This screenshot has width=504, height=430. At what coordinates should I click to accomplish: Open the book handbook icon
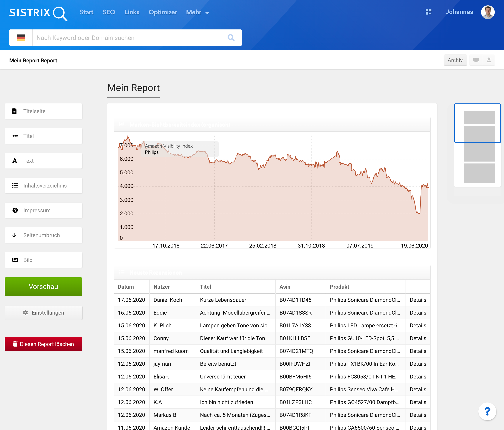coord(476,60)
